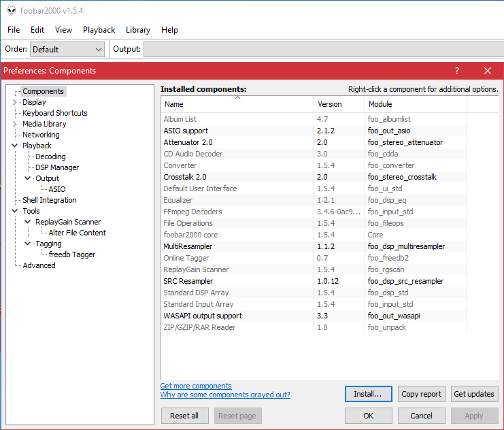504x430 pixels.
Task: Select the CD Audio Decoder row
Action: point(314,154)
